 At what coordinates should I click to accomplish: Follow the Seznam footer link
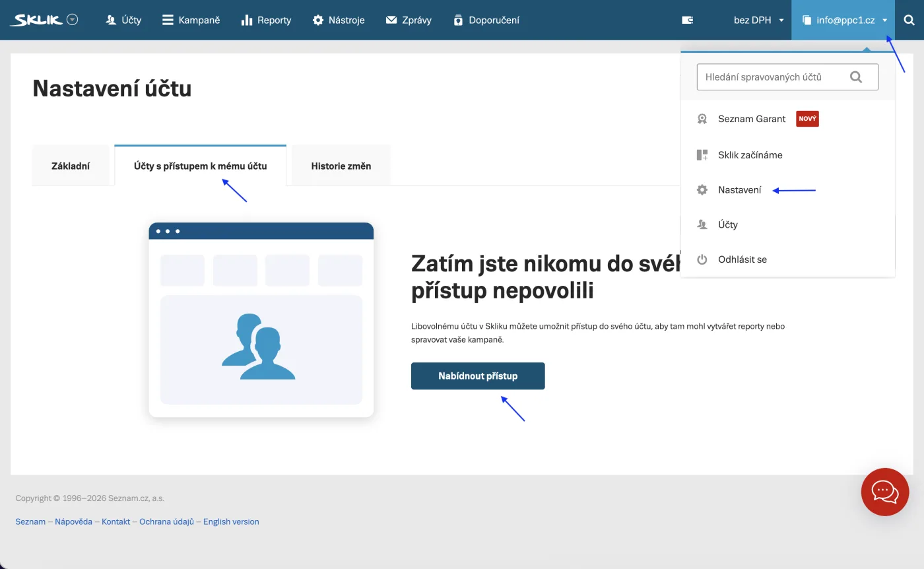30,521
